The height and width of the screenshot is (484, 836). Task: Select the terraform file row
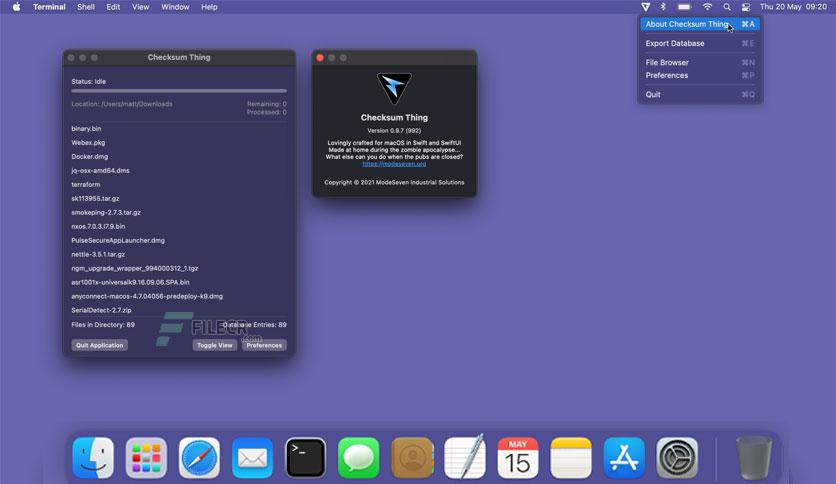(x=179, y=184)
